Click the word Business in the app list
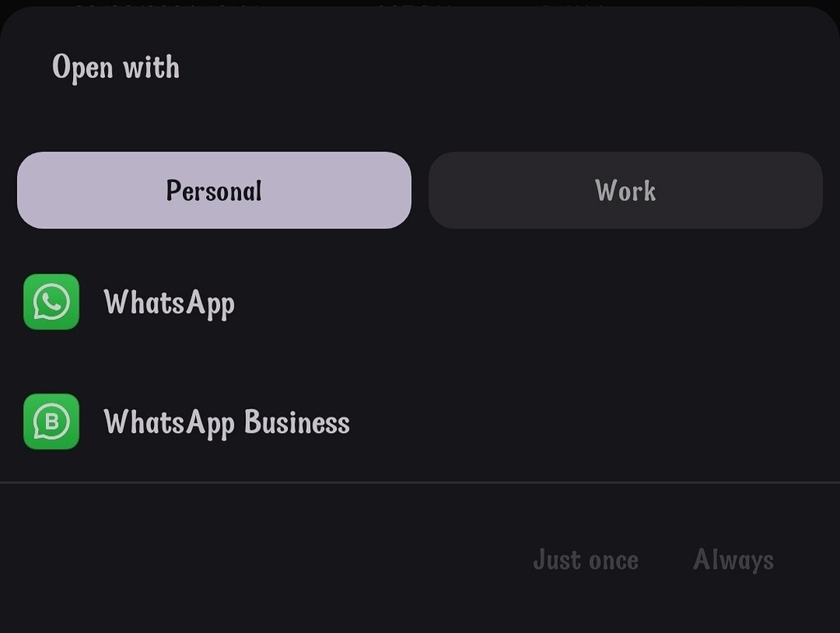The image size is (840, 633). pos(297,422)
